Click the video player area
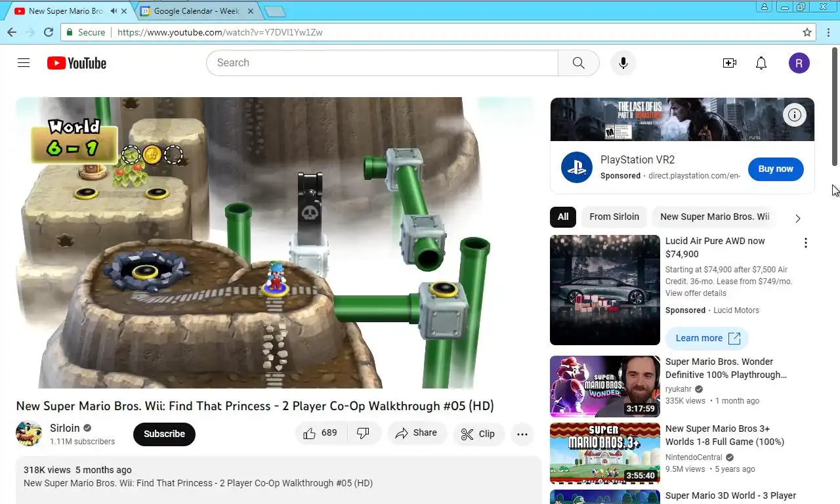 point(276,243)
